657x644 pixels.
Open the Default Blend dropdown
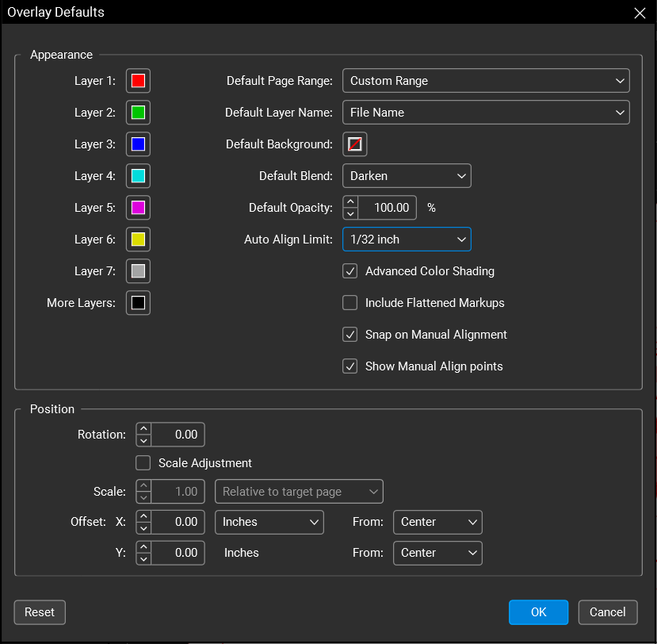pos(407,176)
